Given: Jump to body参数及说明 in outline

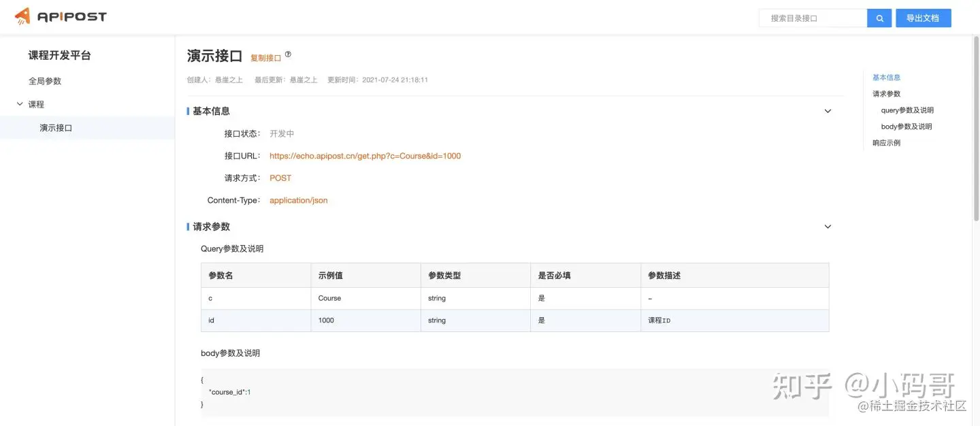Looking at the screenshot, I should click(906, 127).
